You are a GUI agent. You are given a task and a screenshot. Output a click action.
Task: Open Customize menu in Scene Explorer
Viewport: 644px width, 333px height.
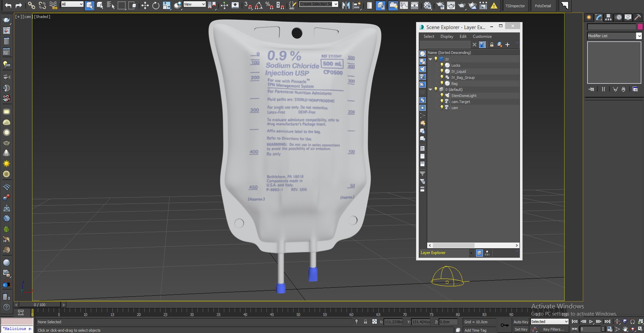pos(482,36)
